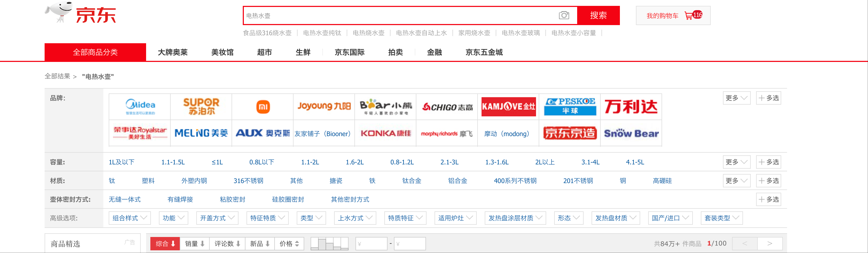868x253 pixels.
Task: Open camera image search icon
Action: pyautogui.click(x=564, y=15)
